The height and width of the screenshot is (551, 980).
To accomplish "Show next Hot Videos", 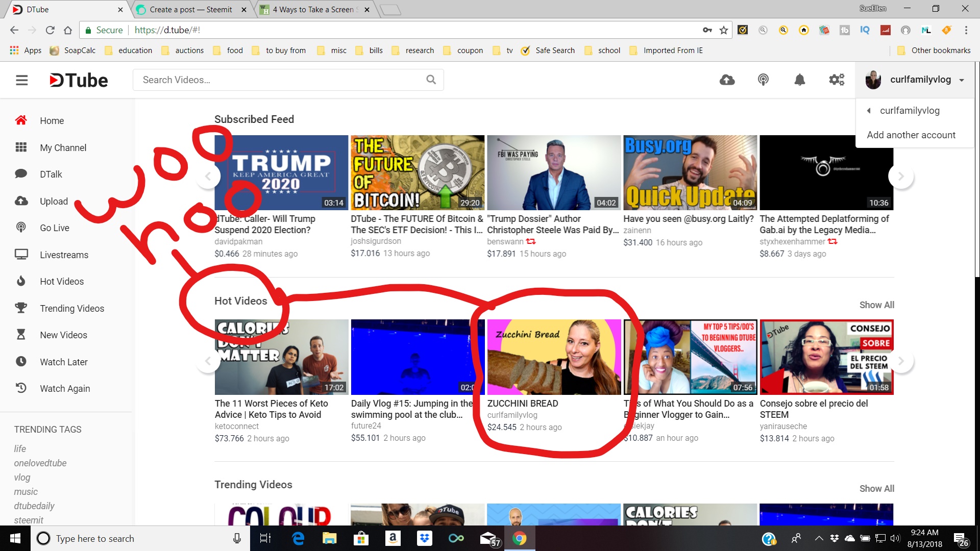I will [901, 361].
